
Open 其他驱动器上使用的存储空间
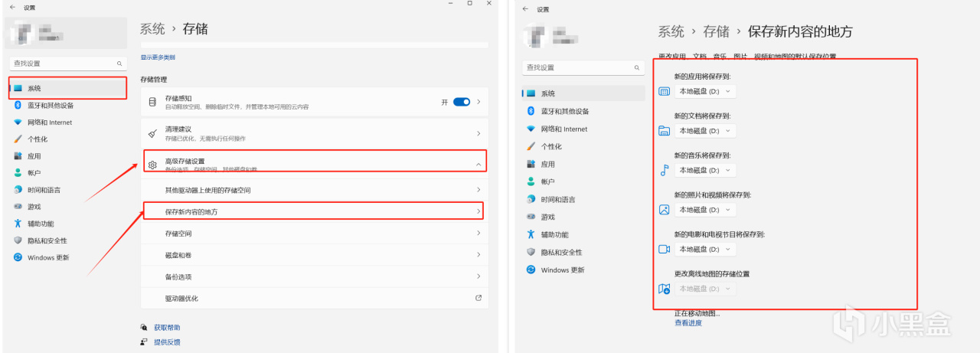[314, 189]
